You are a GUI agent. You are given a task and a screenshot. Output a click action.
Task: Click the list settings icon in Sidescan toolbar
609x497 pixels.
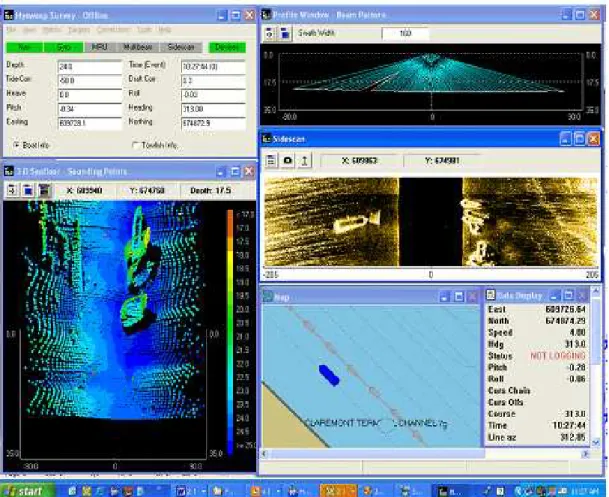(x=271, y=160)
